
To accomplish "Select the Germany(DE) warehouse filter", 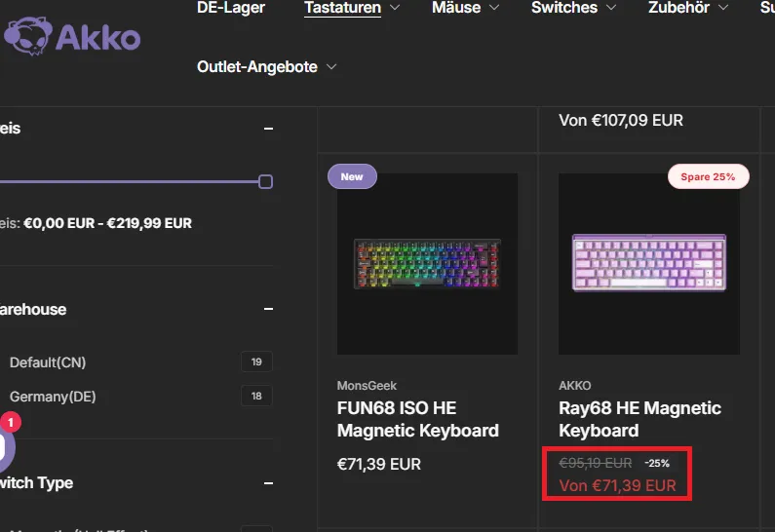I will 53,397.
